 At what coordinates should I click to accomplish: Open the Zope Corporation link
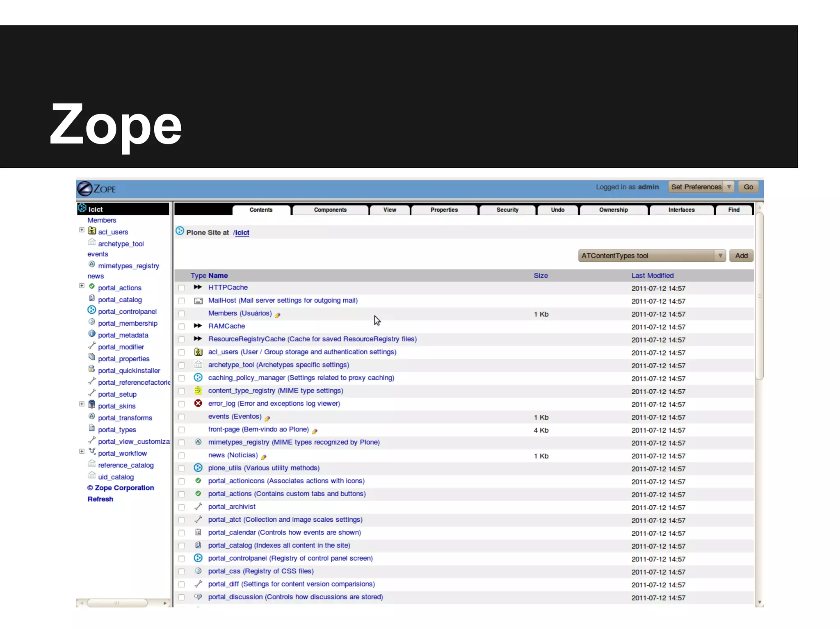(x=121, y=488)
